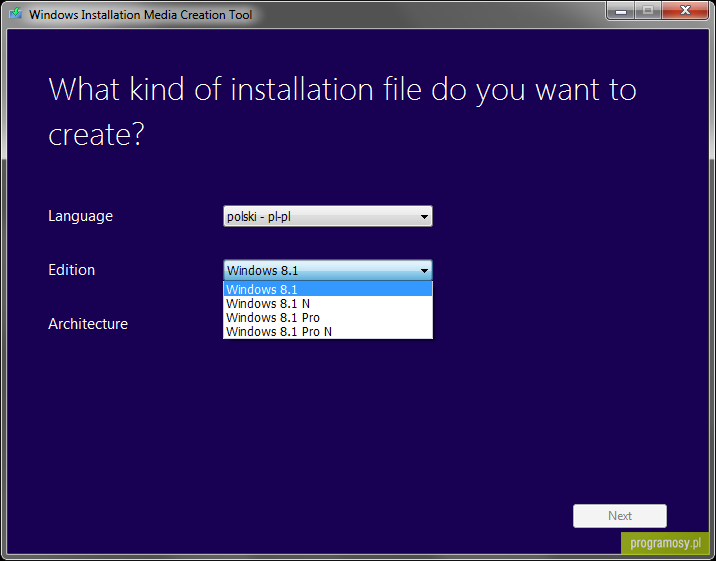Click the Architecture label text
716x561 pixels.
coord(88,324)
